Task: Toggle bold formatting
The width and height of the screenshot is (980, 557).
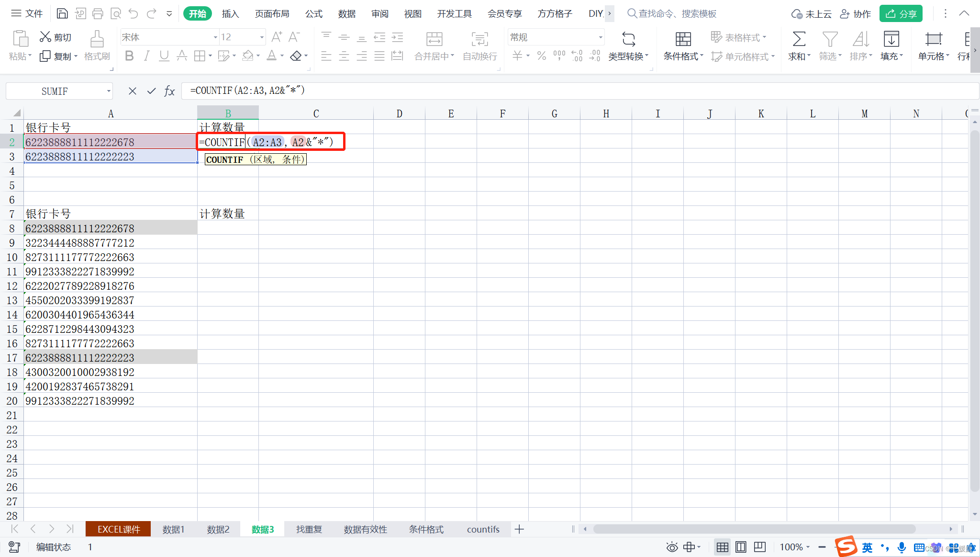Action: pos(129,56)
